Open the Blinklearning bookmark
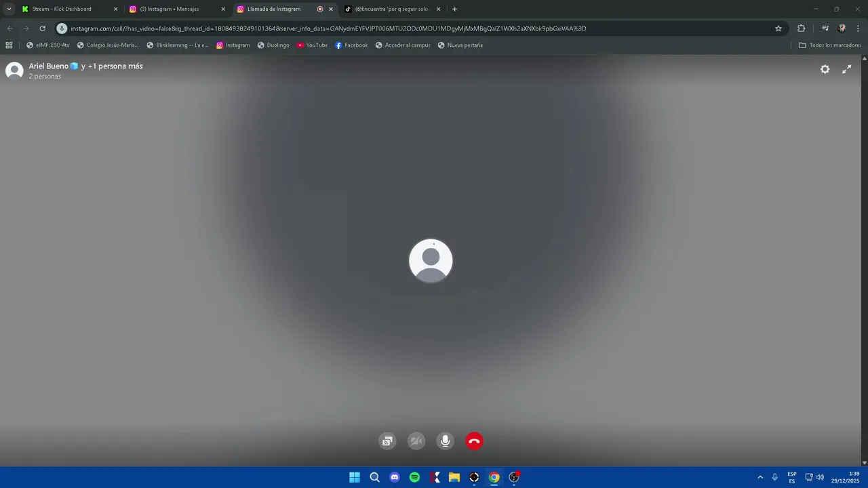 (x=178, y=45)
